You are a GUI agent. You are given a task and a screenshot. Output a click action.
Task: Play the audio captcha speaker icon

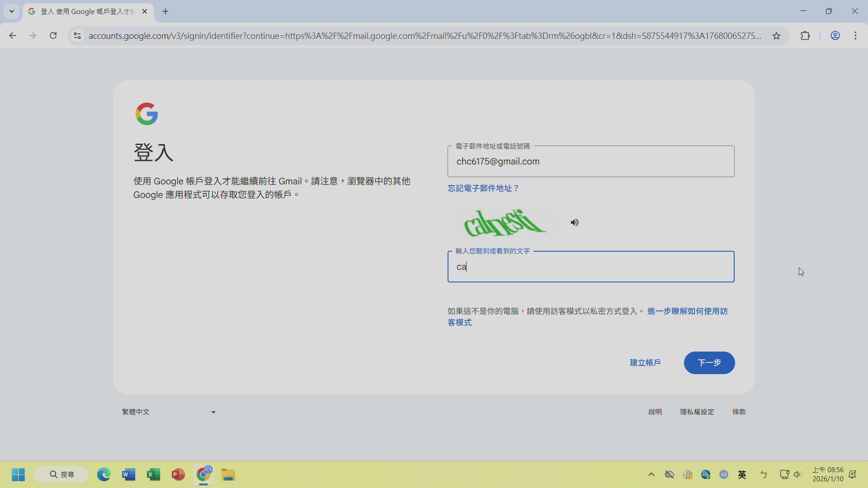pyautogui.click(x=575, y=222)
